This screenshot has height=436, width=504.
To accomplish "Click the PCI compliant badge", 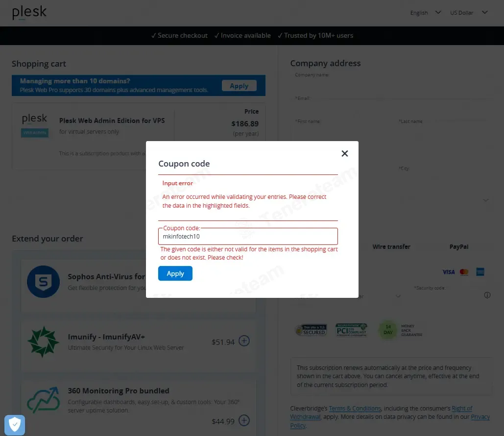I will pos(351,330).
